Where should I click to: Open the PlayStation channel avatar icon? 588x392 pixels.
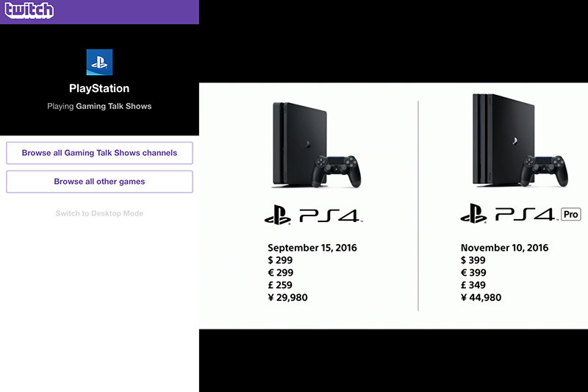99,63
